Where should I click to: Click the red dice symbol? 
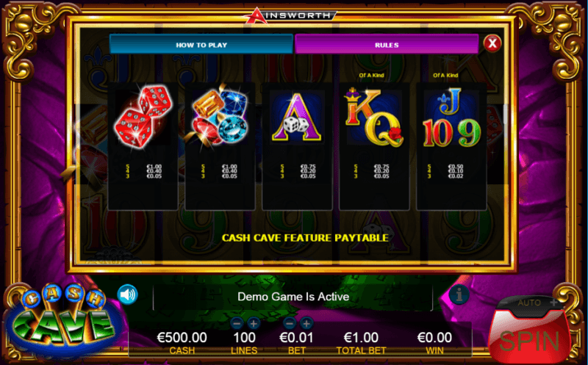pos(143,116)
